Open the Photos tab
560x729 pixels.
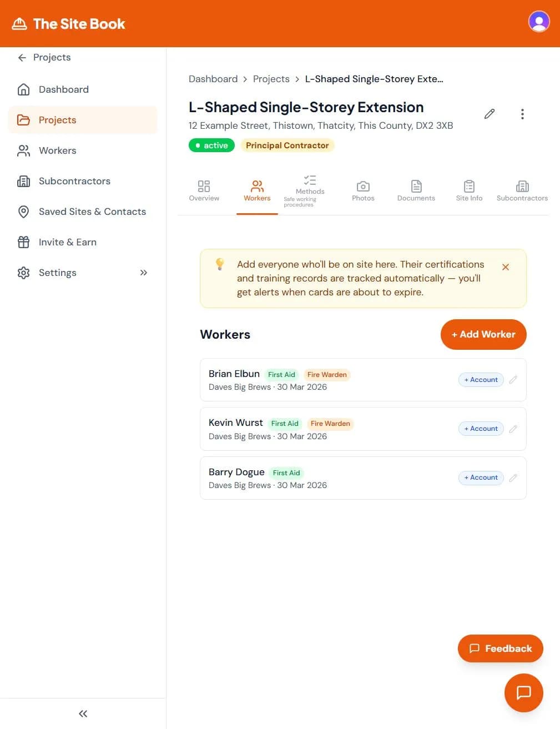click(363, 191)
